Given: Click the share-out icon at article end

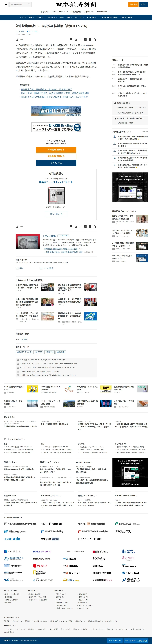Looking at the screenshot, I should point(95,226).
